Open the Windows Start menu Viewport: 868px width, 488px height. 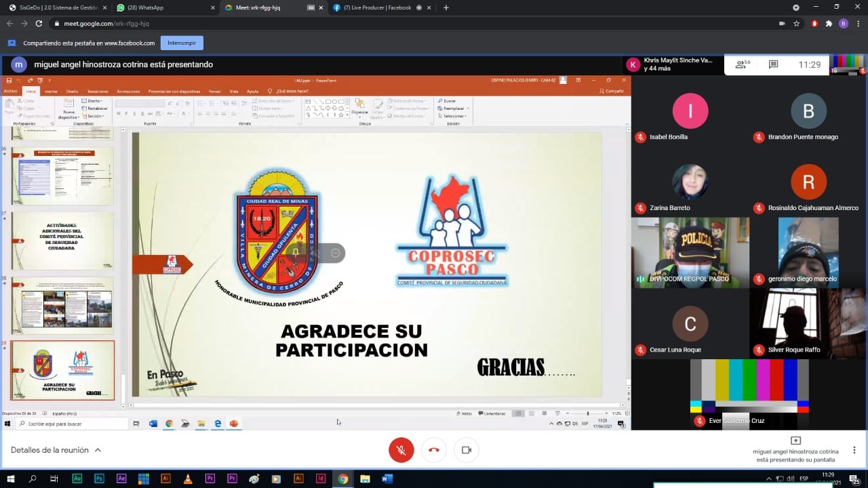tap(10, 479)
